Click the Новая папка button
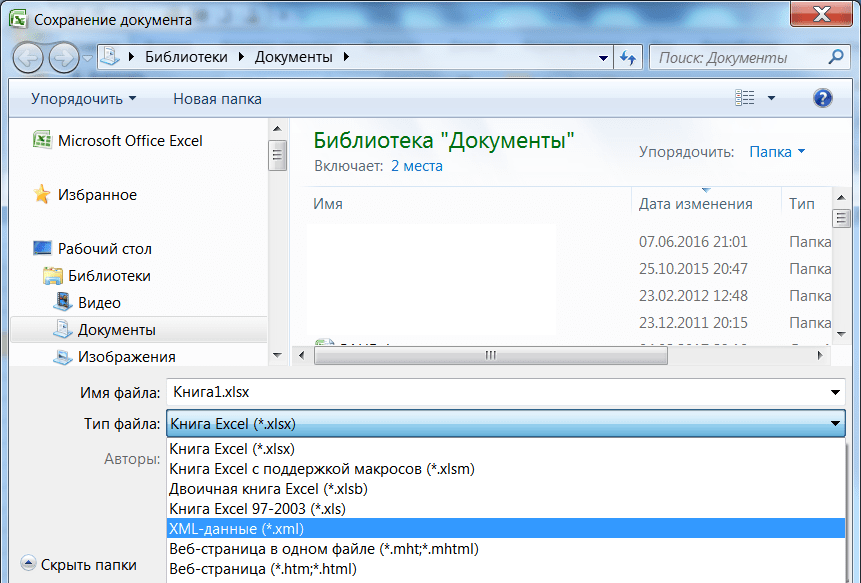 click(217, 99)
